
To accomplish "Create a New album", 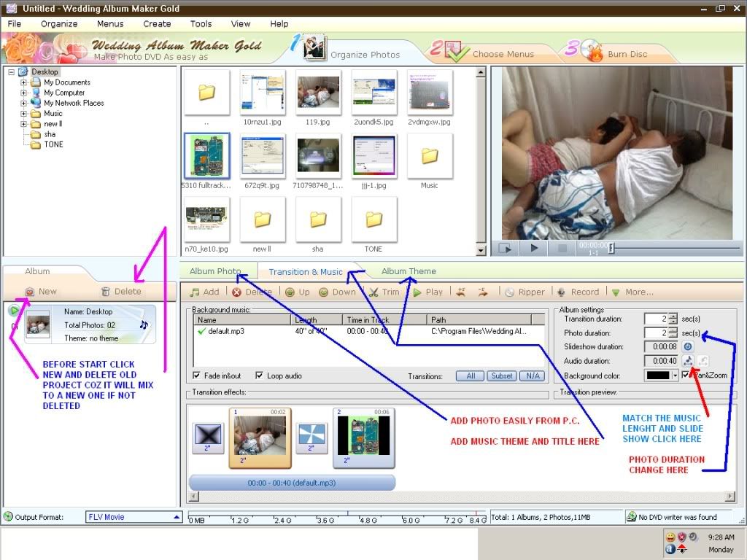I will click(x=41, y=292).
